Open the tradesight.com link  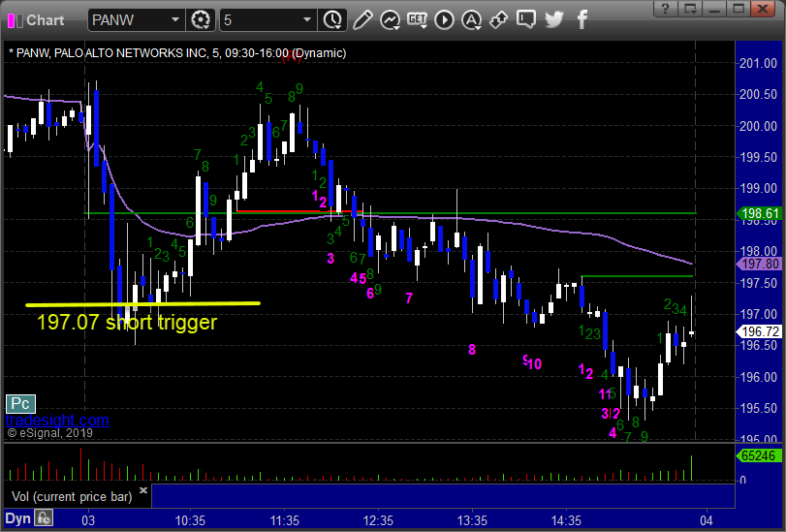click(57, 420)
